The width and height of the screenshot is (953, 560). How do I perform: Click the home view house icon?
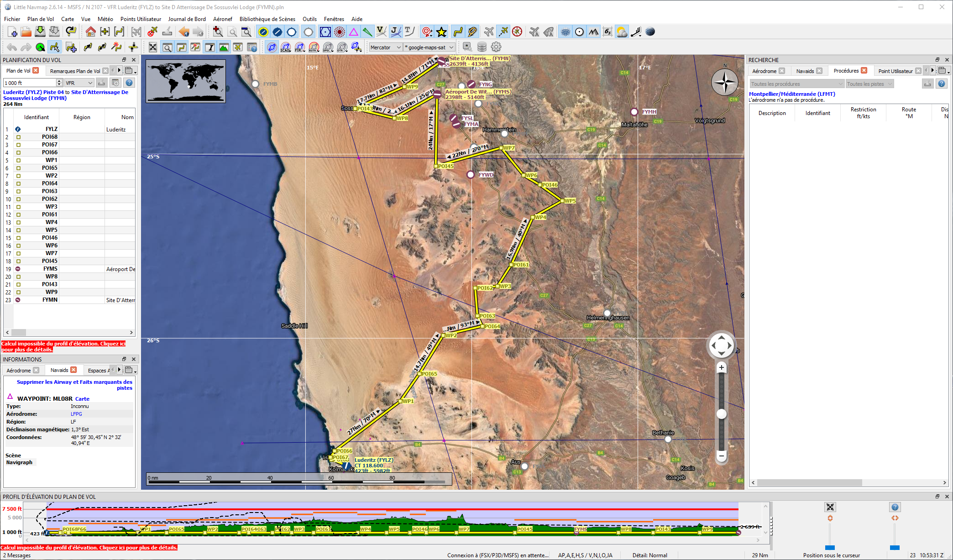[x=90, y=32]
